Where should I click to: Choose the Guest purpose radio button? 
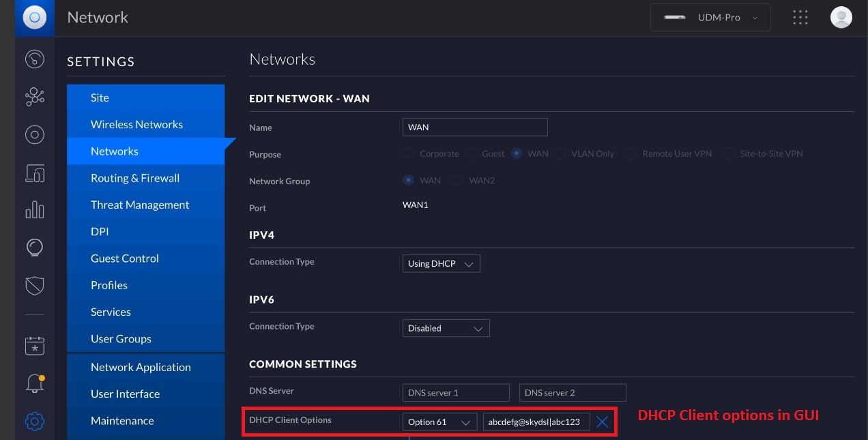tap(470, 153)
